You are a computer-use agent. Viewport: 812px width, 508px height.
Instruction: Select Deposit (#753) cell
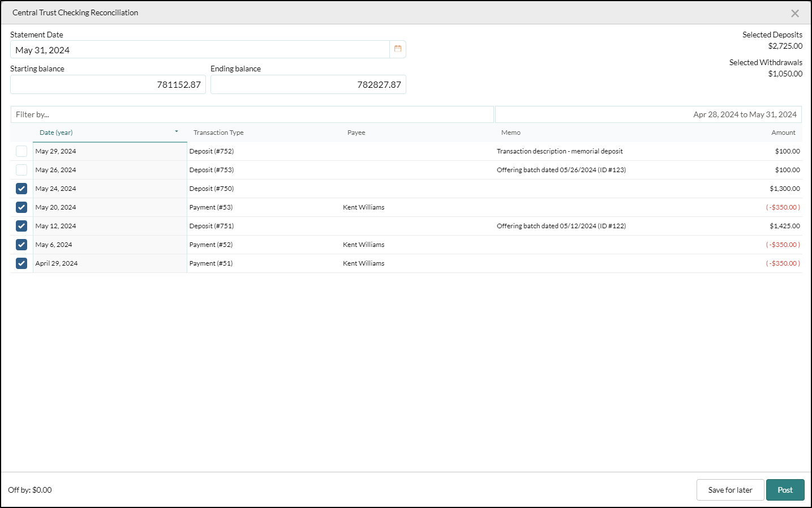212,170
